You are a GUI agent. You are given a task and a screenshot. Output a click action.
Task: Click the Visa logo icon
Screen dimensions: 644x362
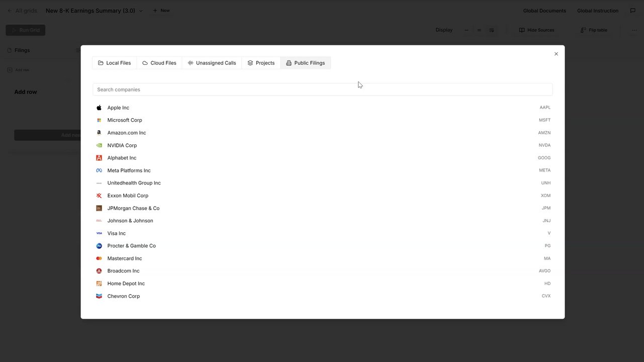(x=99, y=233)
